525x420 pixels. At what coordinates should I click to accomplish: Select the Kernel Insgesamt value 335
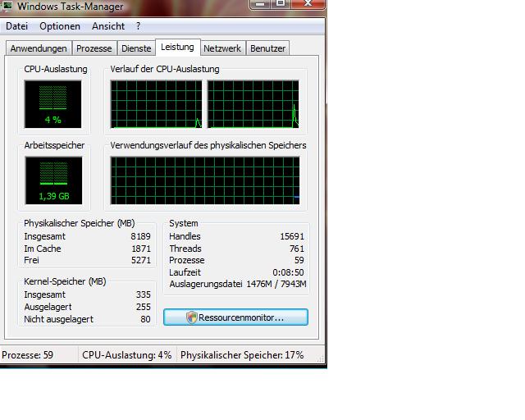144,294
